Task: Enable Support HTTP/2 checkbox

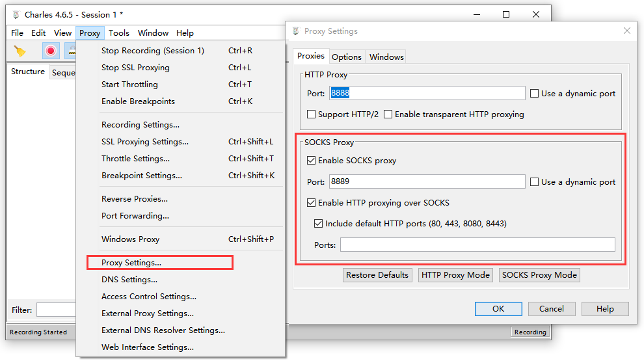Action: [x=312, y=114]
